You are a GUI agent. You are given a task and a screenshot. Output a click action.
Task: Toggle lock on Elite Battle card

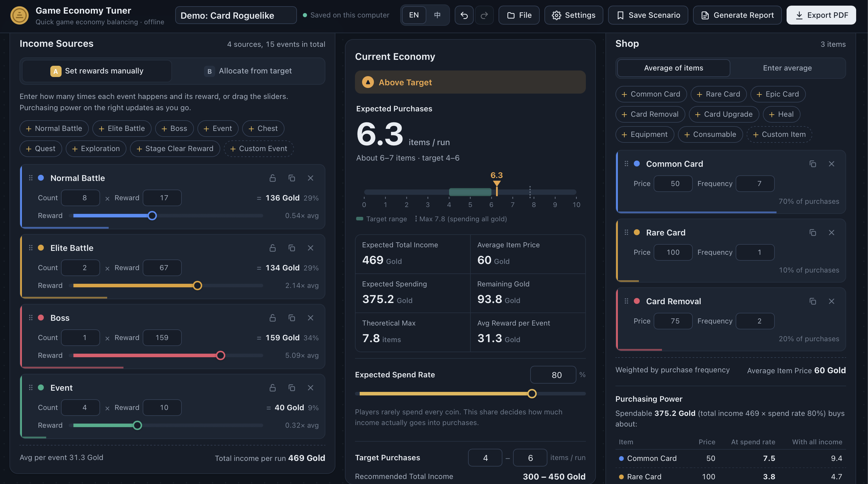click(x=273, y=248)
